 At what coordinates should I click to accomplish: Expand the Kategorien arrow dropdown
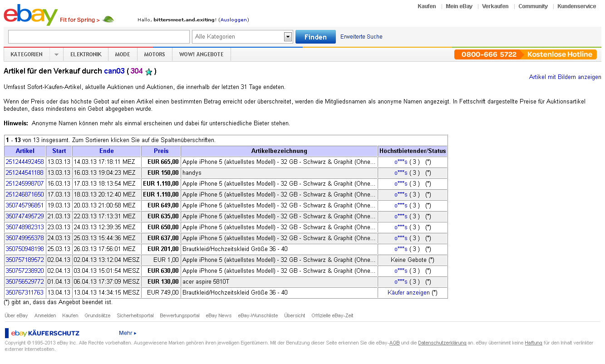click(x=56, y=54)
